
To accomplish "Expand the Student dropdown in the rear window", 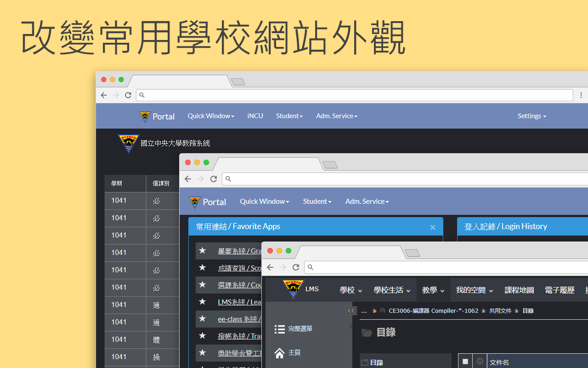I will 289,116.
